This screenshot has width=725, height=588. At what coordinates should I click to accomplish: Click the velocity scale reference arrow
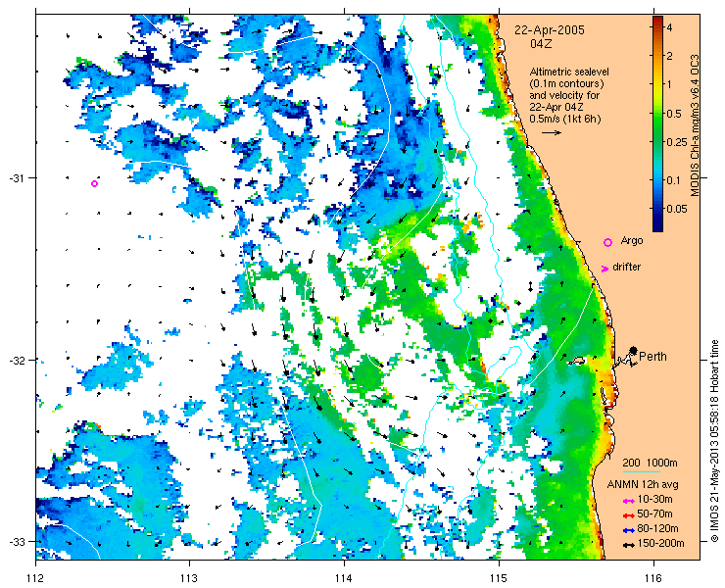pyautogui.click(x=552, y=132)
